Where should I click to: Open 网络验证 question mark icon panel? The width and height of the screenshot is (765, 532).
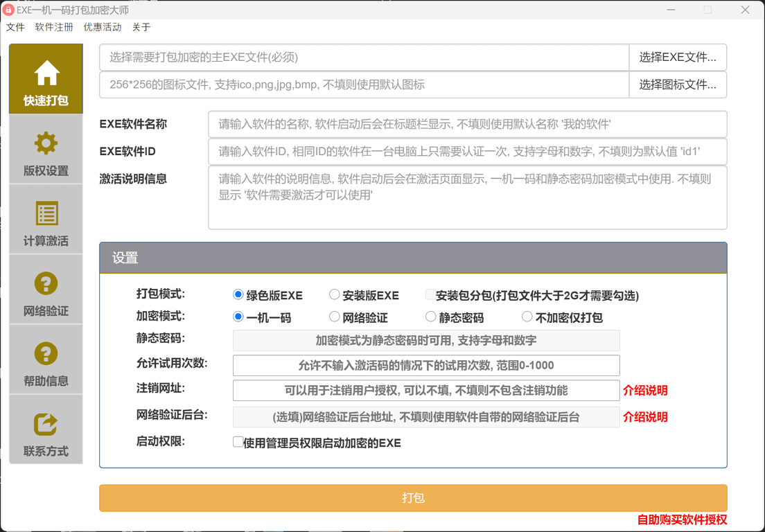click(x=46, y=290)
